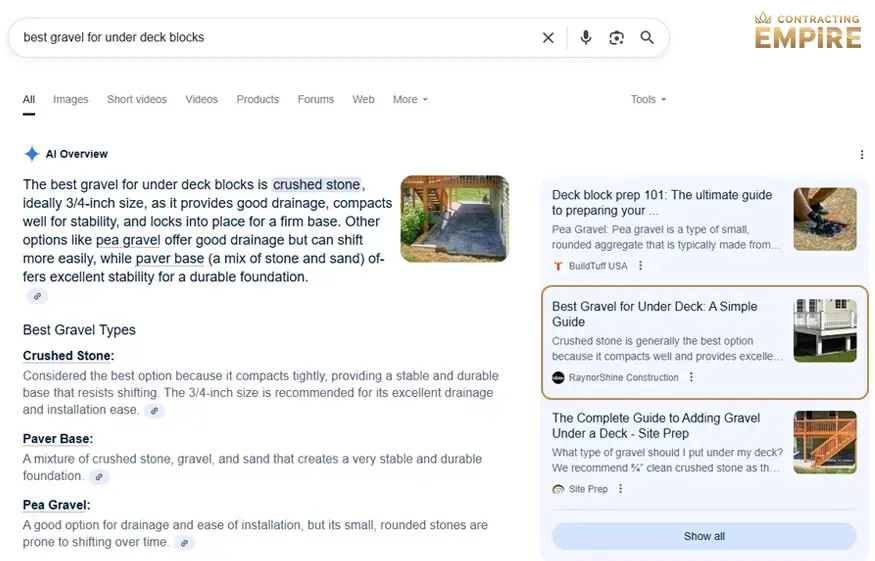Clear the search query with X icon

point(548,37)
